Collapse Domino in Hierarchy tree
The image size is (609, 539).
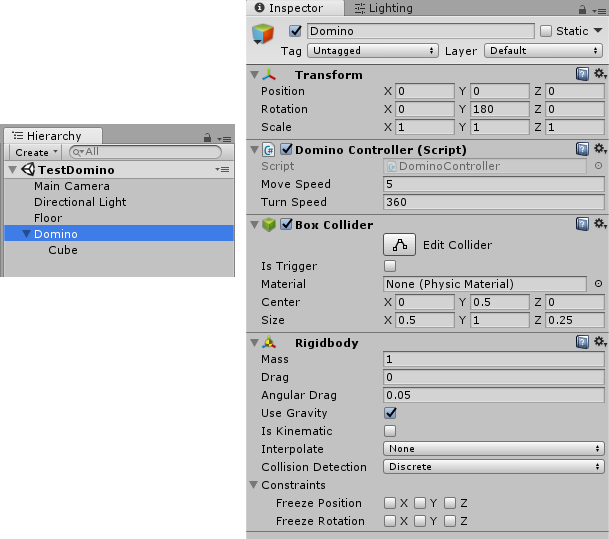click(x=26, y=233)
